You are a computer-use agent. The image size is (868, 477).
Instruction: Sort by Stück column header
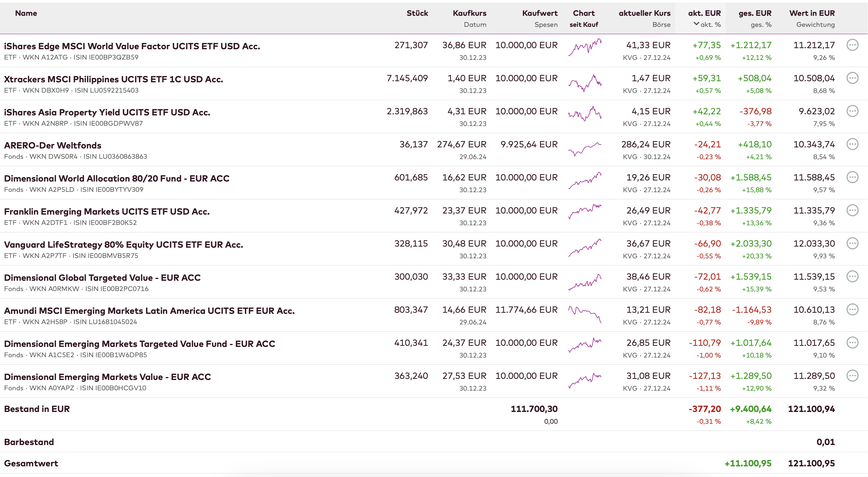point(417,13)
